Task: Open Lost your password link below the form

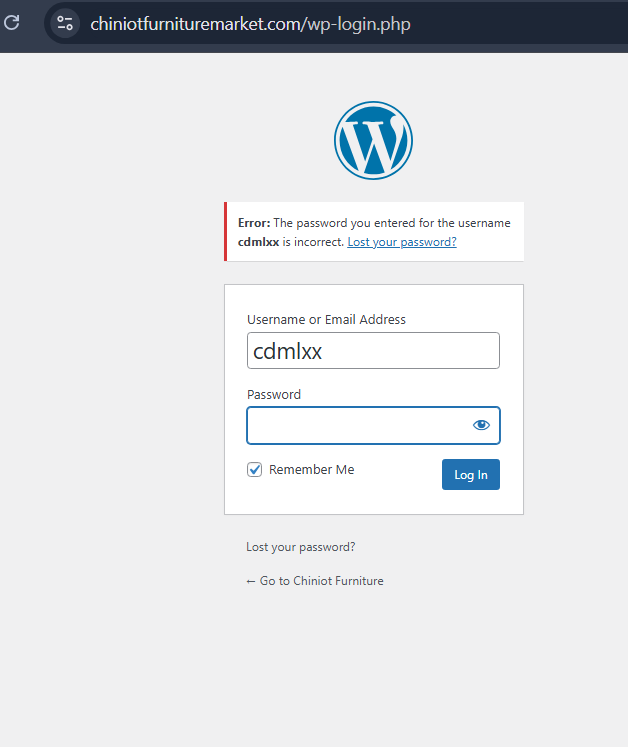Action: (301, 547)
